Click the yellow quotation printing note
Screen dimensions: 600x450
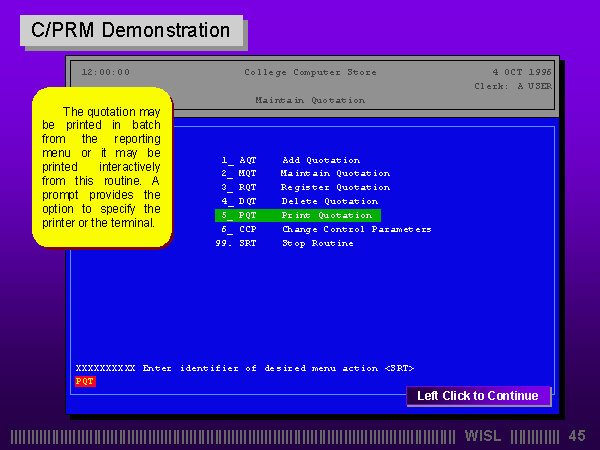[x=102, y=167]
